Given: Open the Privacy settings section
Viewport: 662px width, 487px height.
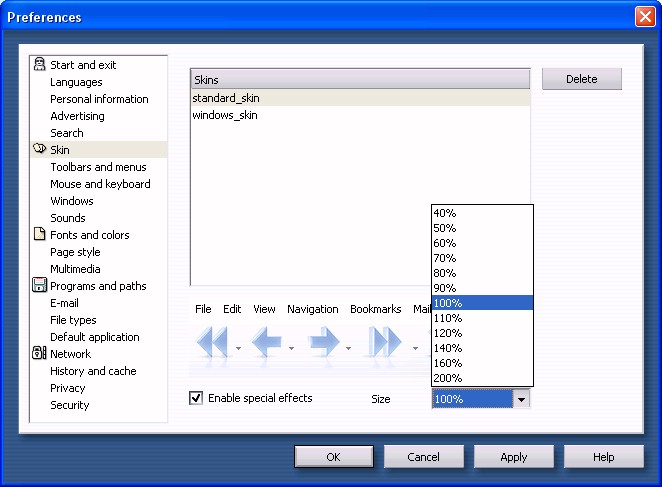Looking at the screenshot, I should [x=68, y=388].
